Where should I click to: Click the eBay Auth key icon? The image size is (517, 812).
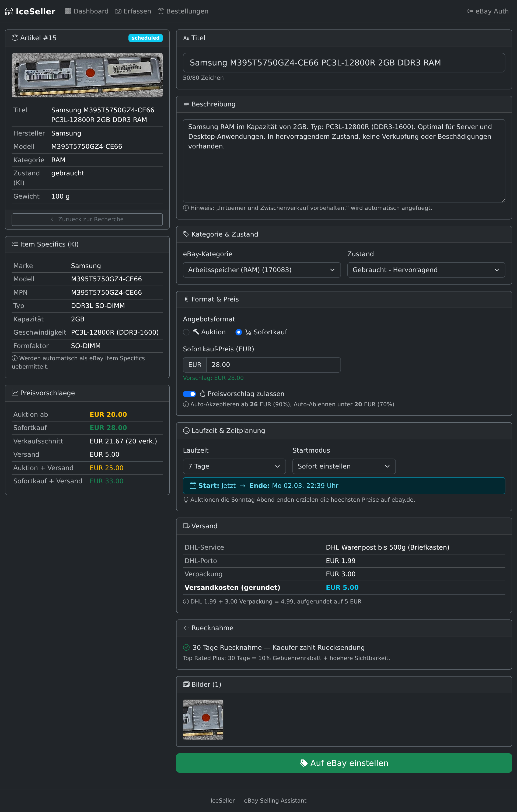tap(470, 11)
